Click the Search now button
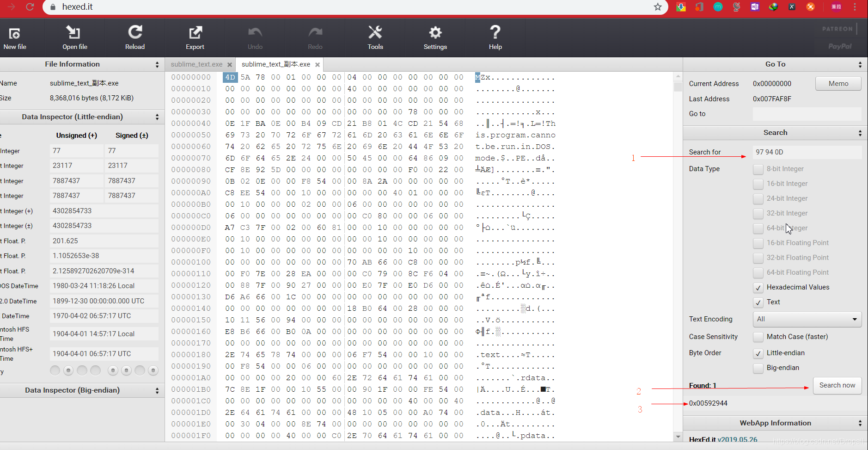This screenshot has width=868, height=450. coord(837,385)
